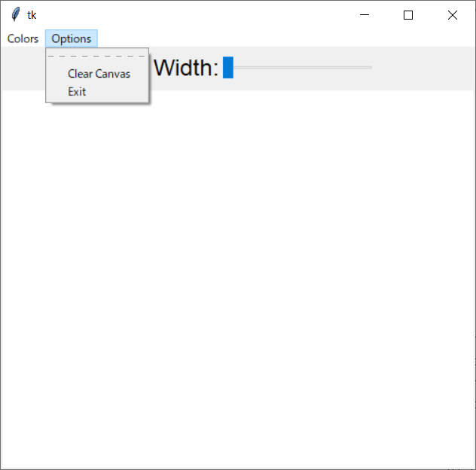Click the dashed tear-off line in menu

[x=97, y=56]
